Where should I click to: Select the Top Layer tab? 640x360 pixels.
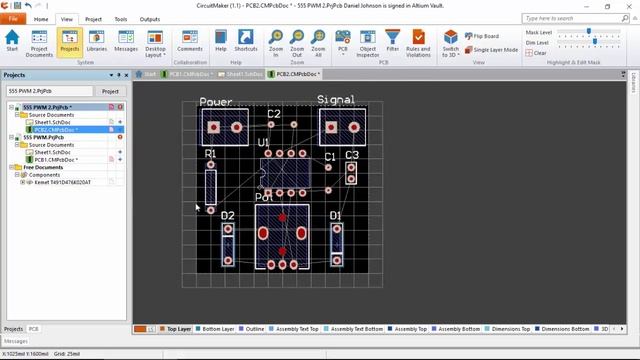[176, 329]
